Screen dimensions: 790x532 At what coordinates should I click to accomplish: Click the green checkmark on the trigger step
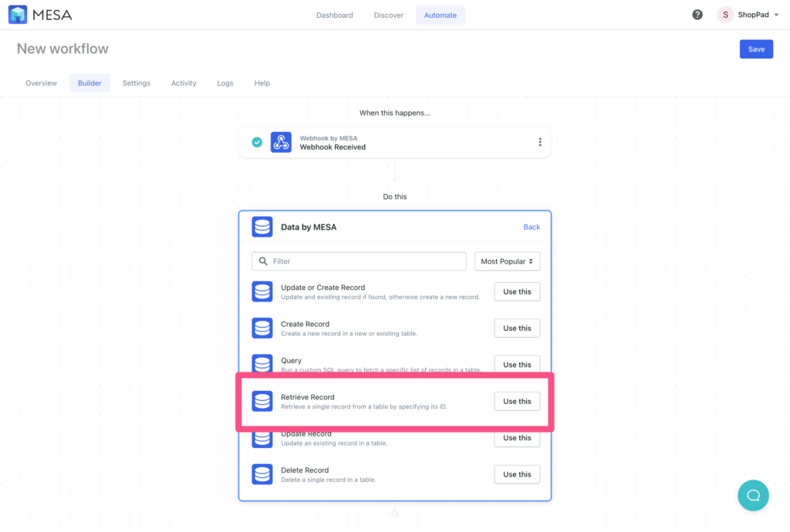click(256, 142)
